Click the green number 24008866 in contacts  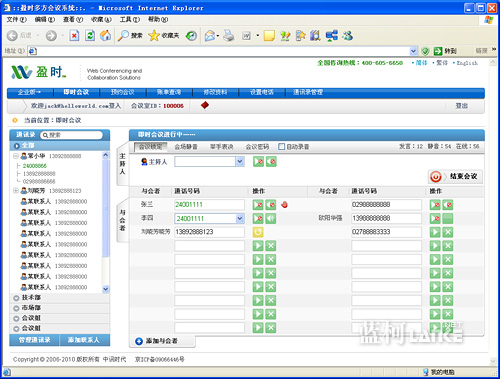[35, 166]
